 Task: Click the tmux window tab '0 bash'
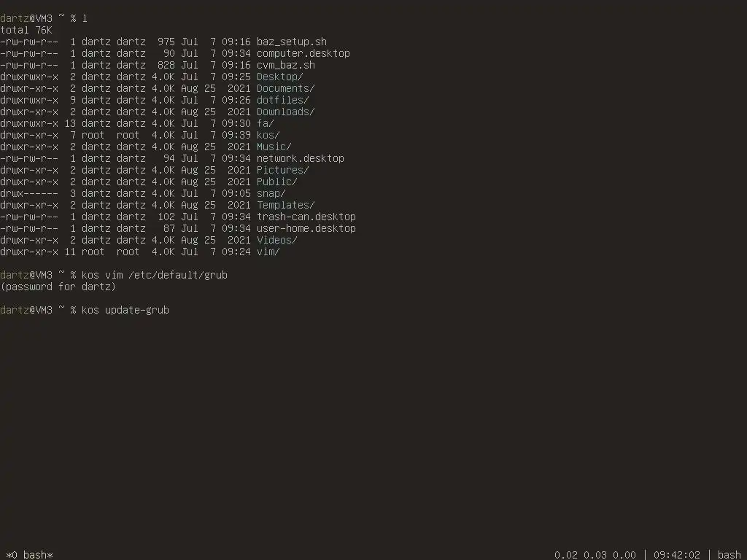click(x=29, y=555)
